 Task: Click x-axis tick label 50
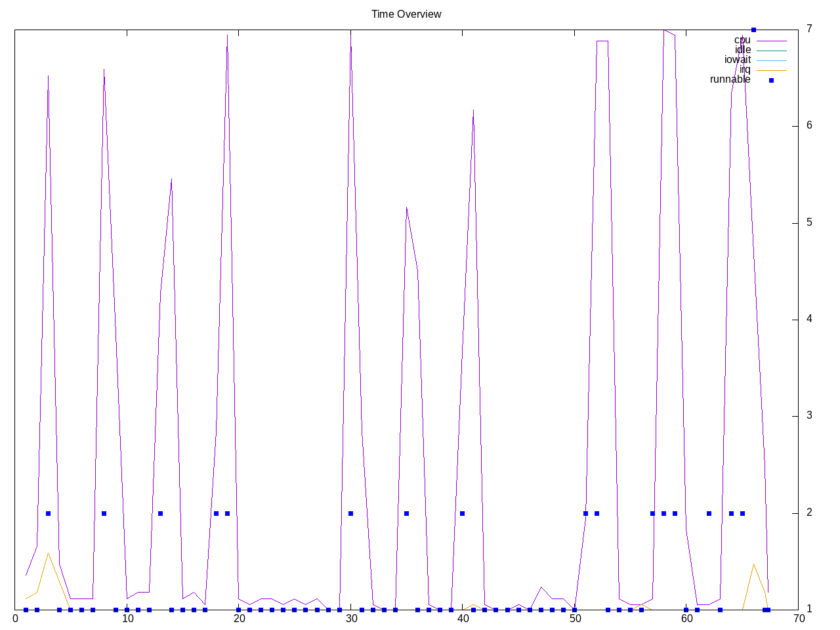pos(575,618)
